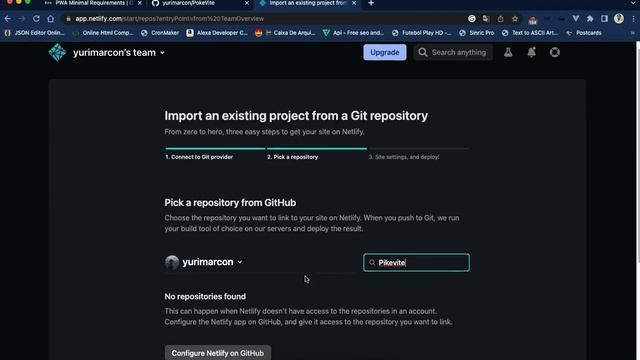The image size is (640, 360).
Task: Open JSON Editor Online bookmark
Action: click(34, 33)
